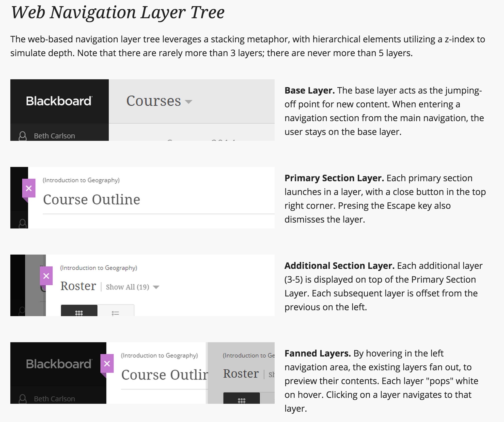Screen dimensions: 504x422
Task: Click the user icon in the Primary Section image
Action: coord(23,224)
